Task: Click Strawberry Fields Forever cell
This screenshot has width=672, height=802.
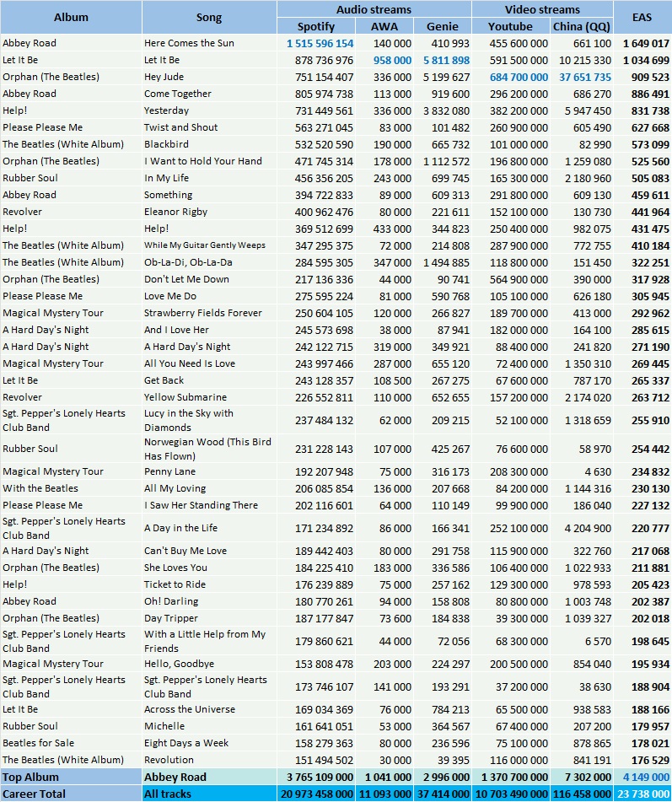Action: (x=209, y=313)
